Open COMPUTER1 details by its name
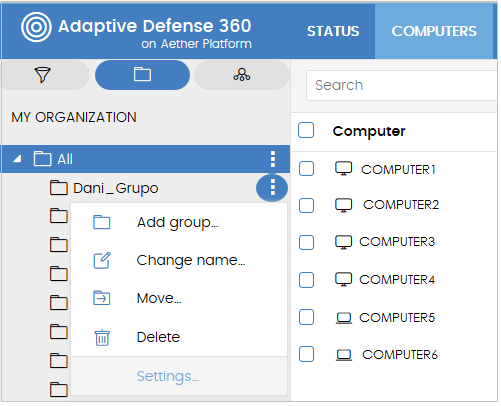 click(398, 170)
